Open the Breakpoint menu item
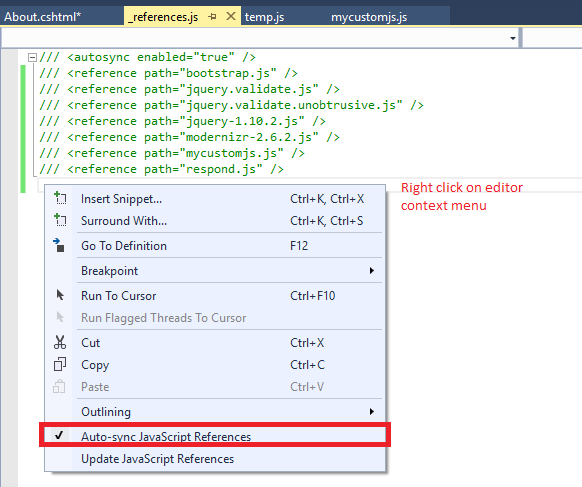This screenshot has height=487, width=582. pos(215,271)
